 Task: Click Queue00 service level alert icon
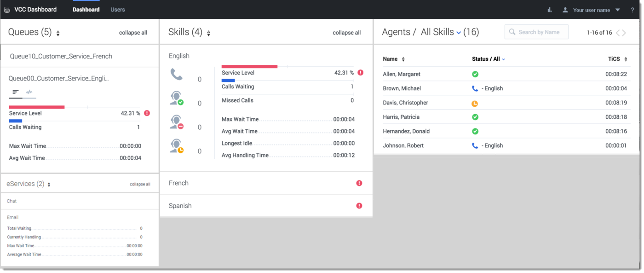tap(147, 113)
